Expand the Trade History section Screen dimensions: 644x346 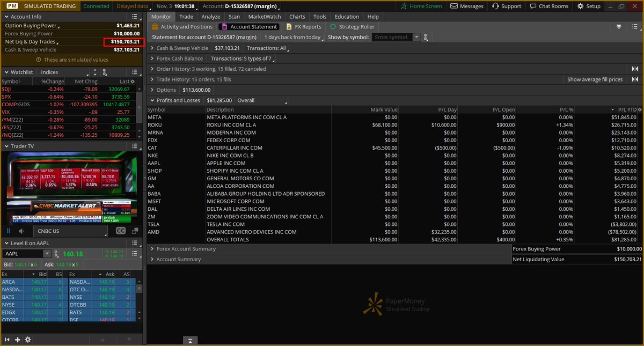[x=152, y=79]
